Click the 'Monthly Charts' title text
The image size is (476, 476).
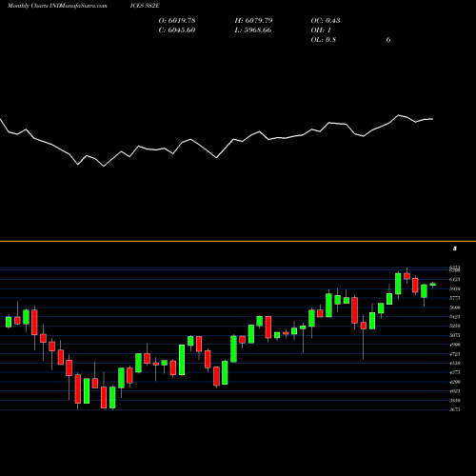[28, 6]
